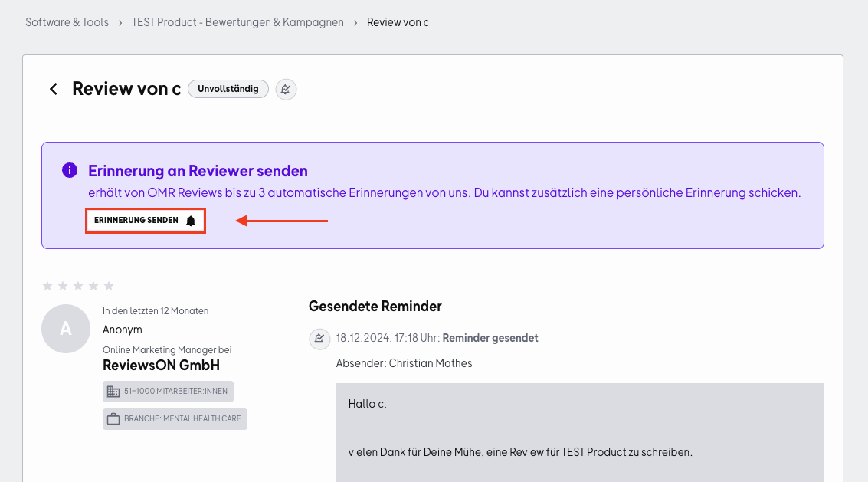Go back using the left arrow beside Review von c
Image resolution: width=868 pixels, height=482 pixels.
tap(54, 89)
